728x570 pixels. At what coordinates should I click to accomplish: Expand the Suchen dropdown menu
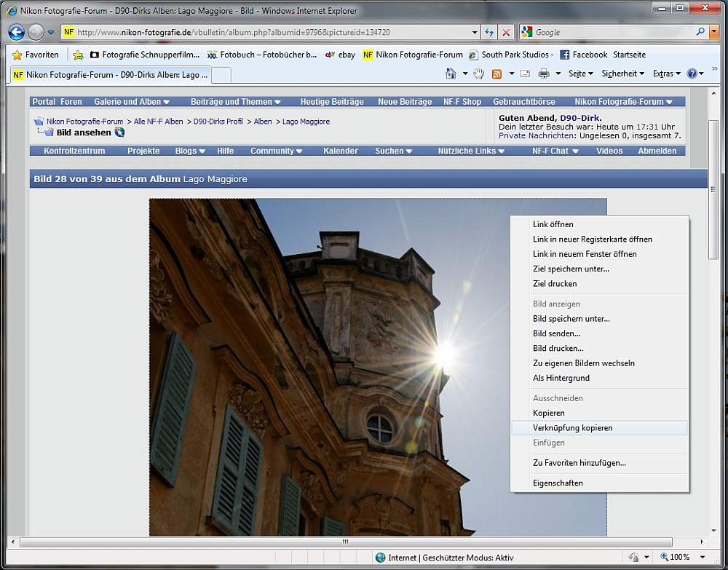(393, 151)
